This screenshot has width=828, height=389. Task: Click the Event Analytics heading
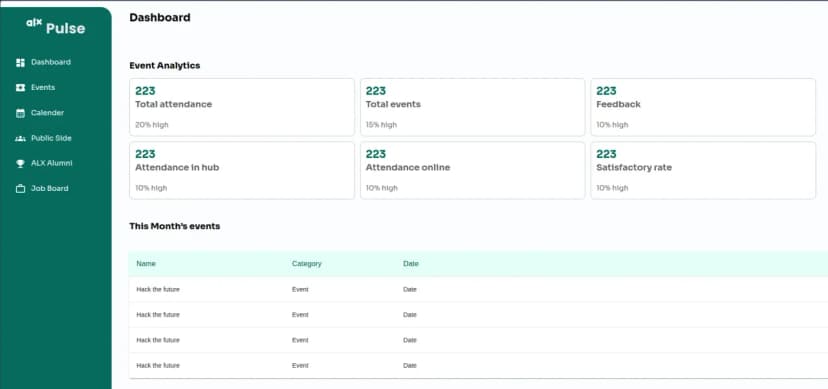click(165, 66)
